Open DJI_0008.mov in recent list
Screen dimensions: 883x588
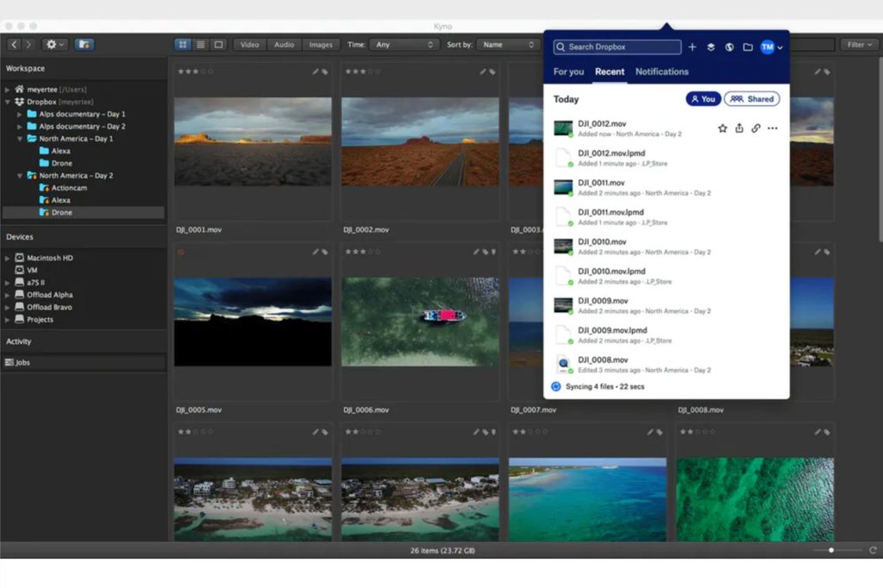667,365
